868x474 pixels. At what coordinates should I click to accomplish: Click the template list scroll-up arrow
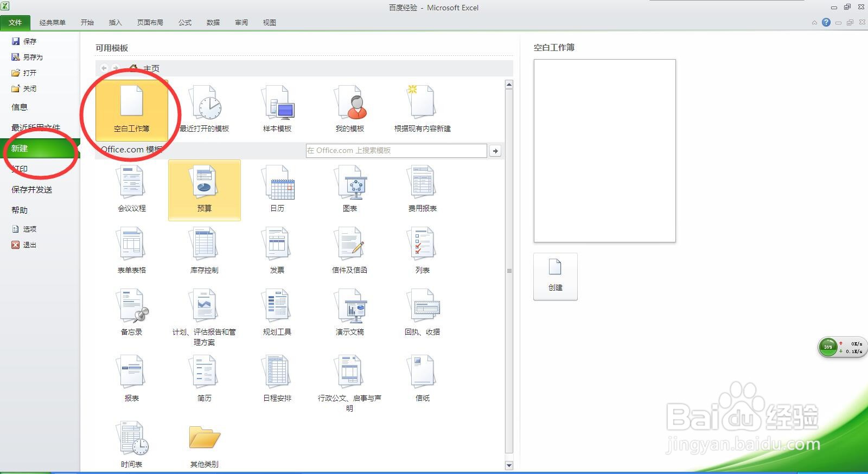pyautogui.click(x=509, y=85)
